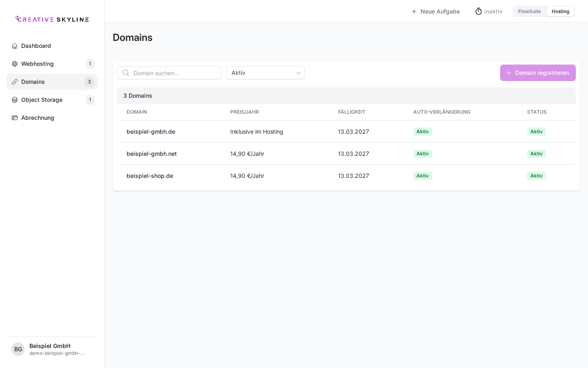This screenshot has height=368, width=588.
Task: Click the Domains link icon in sidebar
Action: click(x=15, y=82)
